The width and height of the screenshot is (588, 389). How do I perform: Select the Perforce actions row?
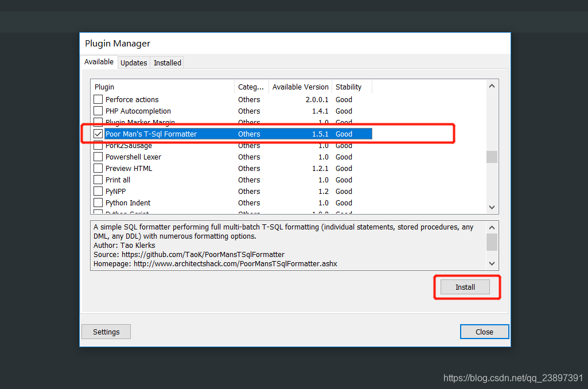click(232, 99)
